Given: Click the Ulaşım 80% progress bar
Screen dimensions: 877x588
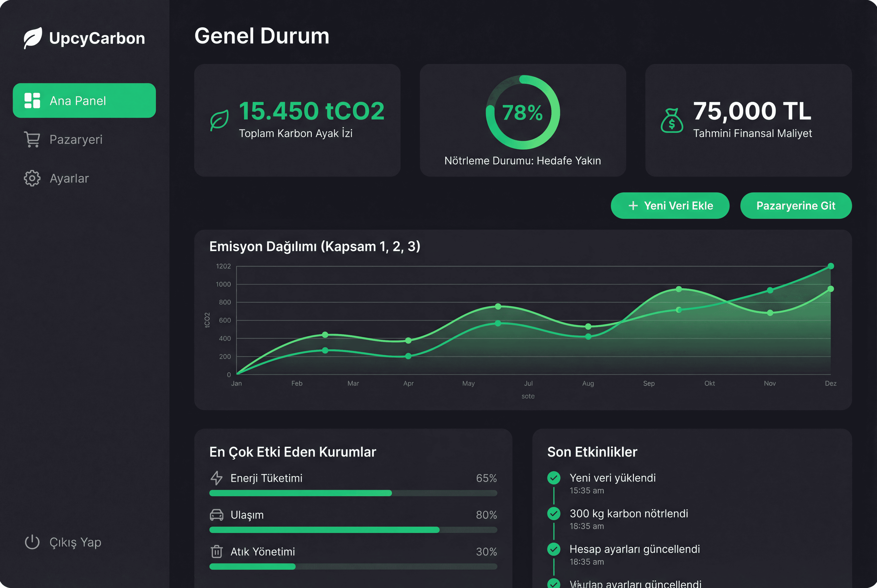Looking at the screenshot, I should point(353,530).
